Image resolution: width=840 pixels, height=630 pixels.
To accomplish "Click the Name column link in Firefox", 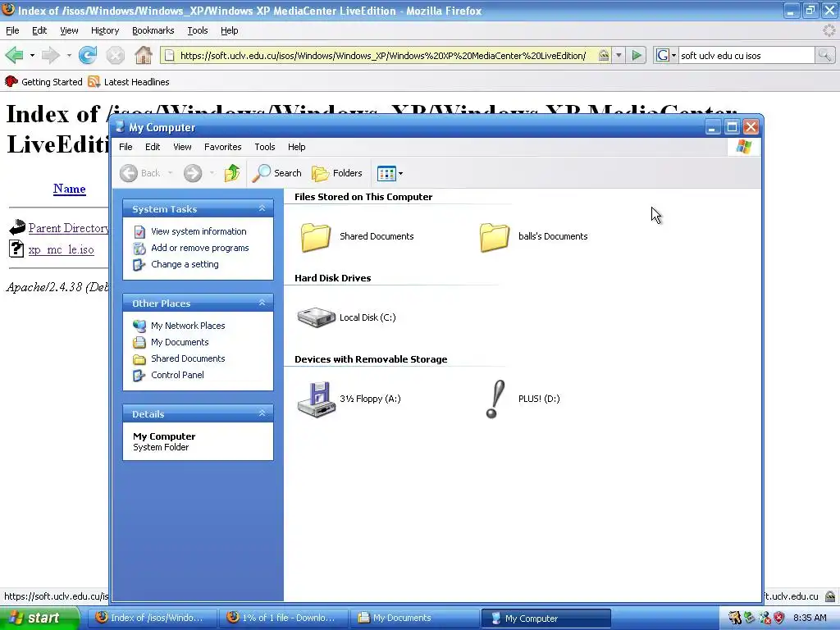I will 69,189.
